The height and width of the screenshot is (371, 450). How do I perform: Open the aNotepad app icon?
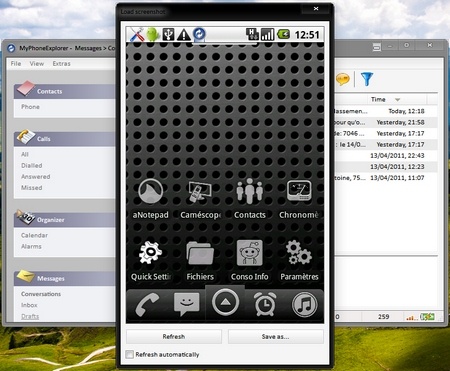point(151,192)
